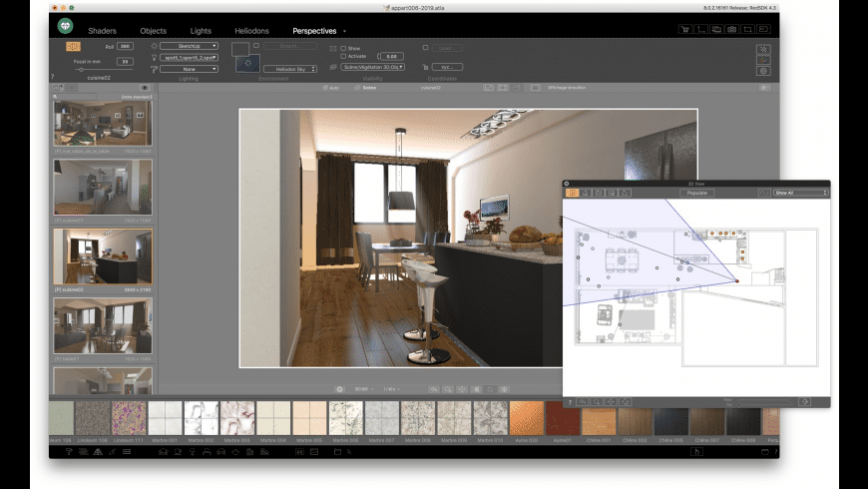The width and height of the screenshot is (868, 489).
Task: Select the living room thumbnail at top
Action: tap(103, 123)
